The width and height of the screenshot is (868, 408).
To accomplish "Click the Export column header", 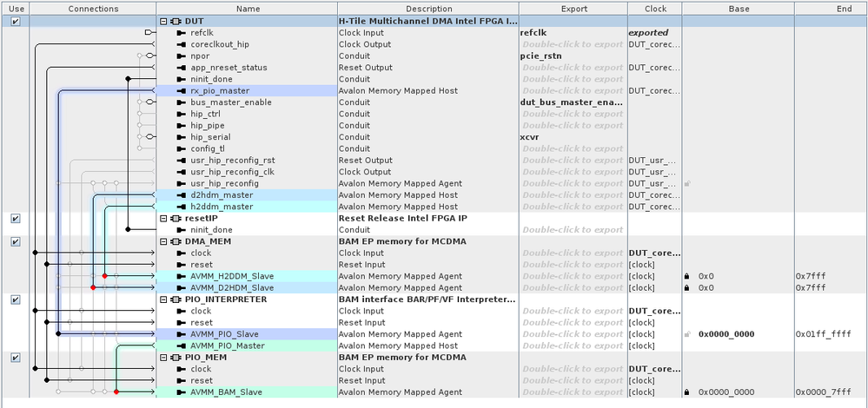I will tap(573, 9).
